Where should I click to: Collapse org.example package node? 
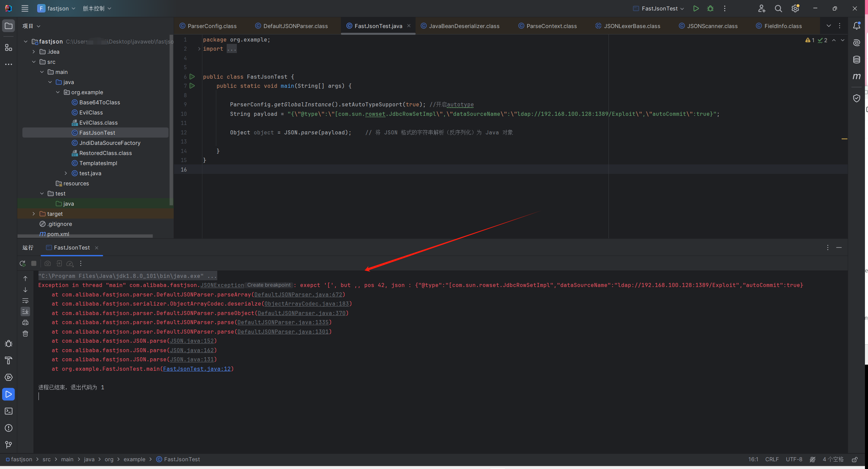[x=58, y=92]
